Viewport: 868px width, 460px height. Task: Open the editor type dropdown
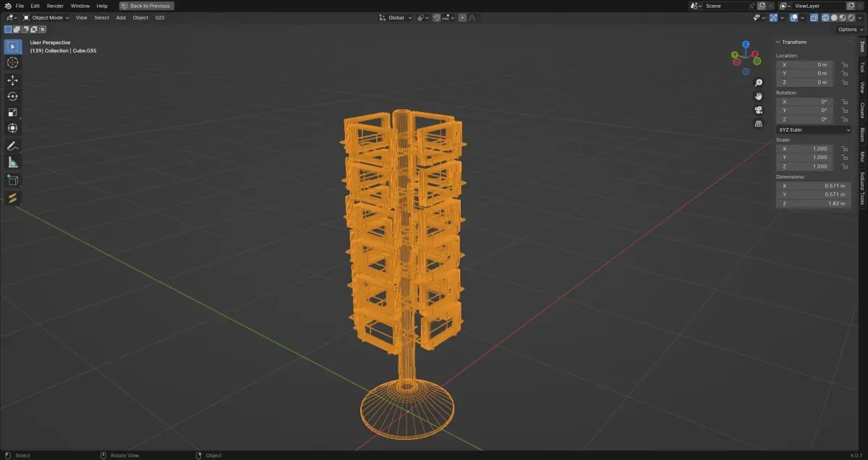11,17
